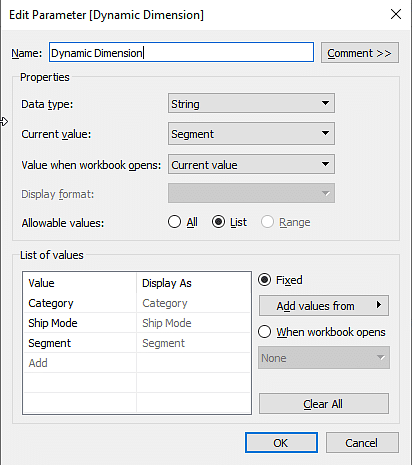Click the Clear All button
Image resolution: width=412 pixels, height=465 pixels.
coord(324,404)
